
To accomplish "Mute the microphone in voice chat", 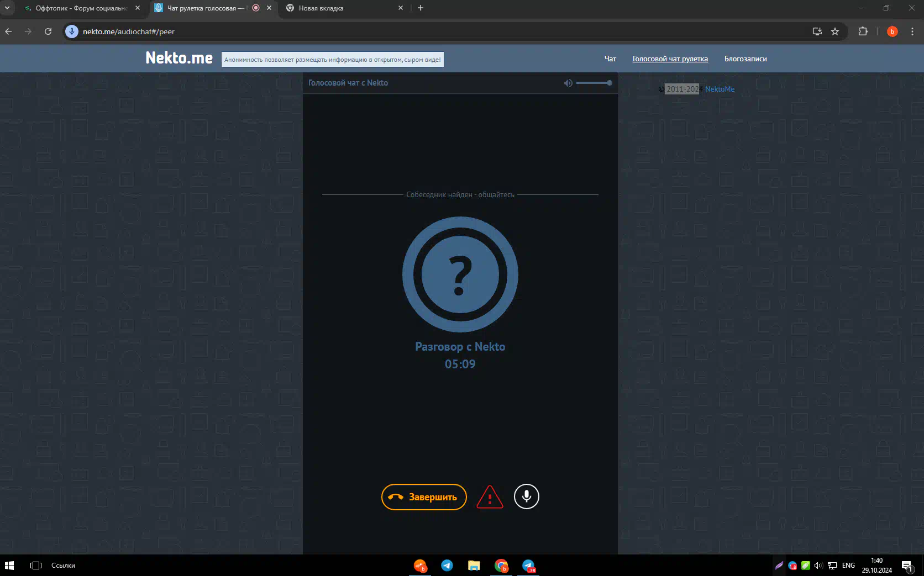I will point(526,496).
